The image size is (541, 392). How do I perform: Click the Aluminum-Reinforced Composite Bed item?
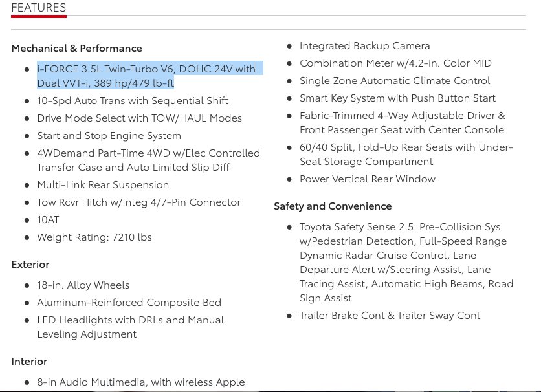click(x=129, y=303)
